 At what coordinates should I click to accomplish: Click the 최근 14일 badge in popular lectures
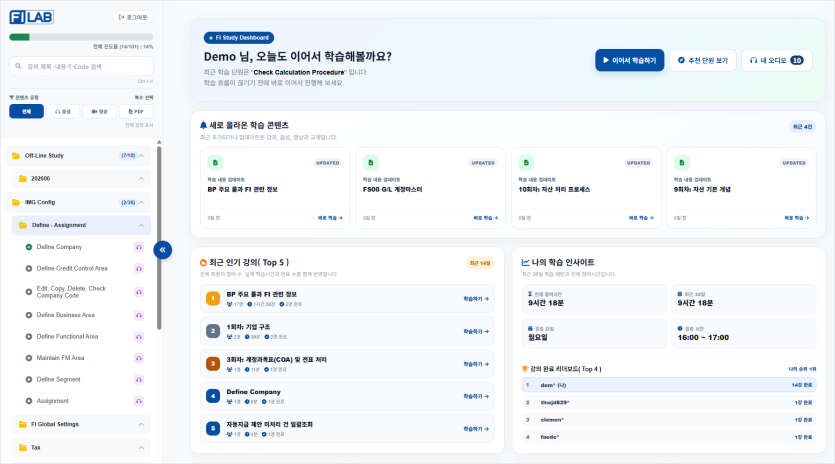click(x=480, y=263)
